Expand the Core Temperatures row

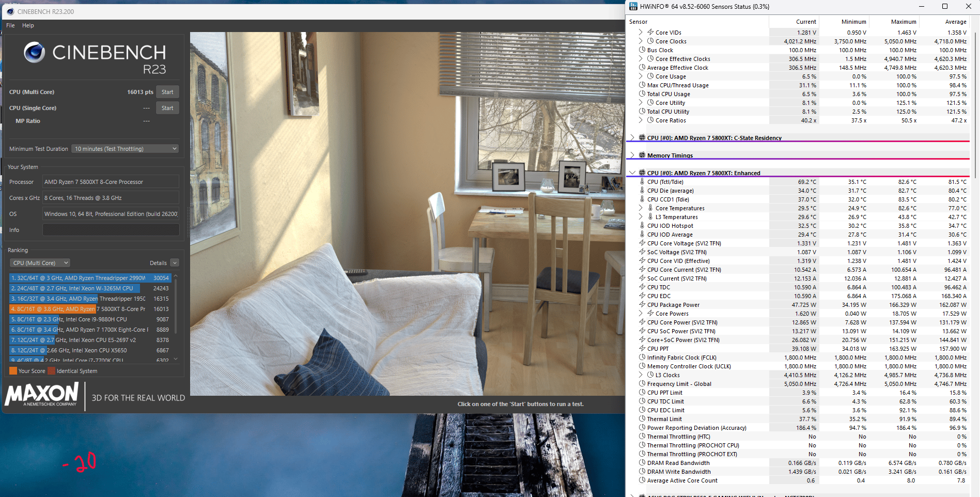(641, 208)
